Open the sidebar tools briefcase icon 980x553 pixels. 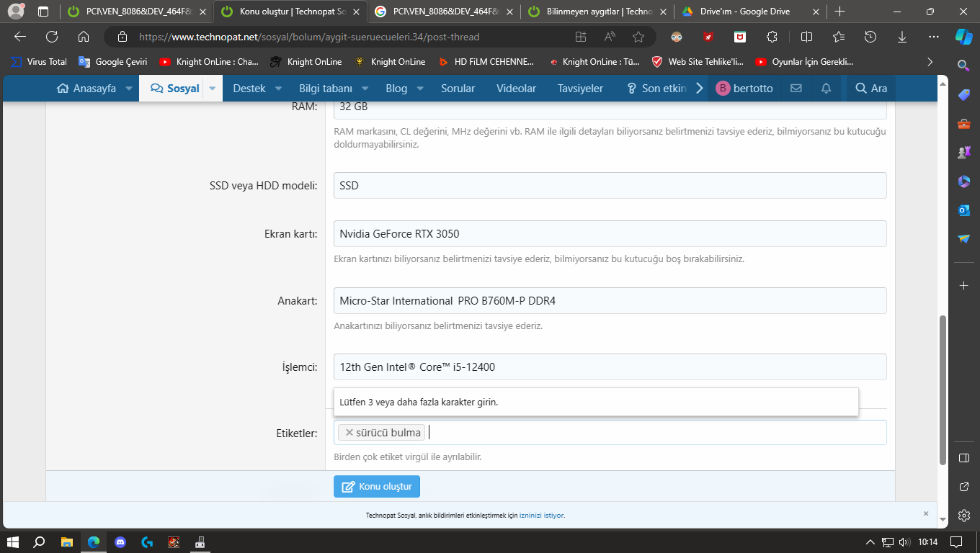coord(963,124)
